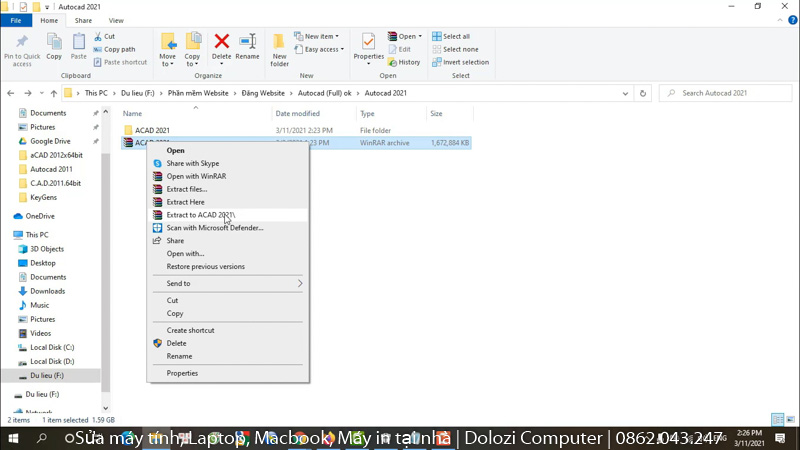Screen dimensions: 800x450
Task: Click Invert selection in ribbon
Action: click(x=461, y=62)
